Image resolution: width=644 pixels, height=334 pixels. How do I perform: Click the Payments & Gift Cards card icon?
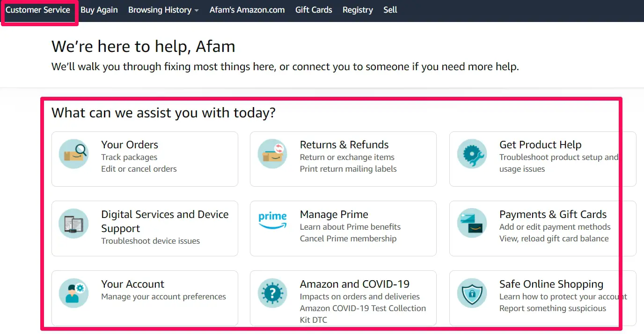click(x=472, y=224)
